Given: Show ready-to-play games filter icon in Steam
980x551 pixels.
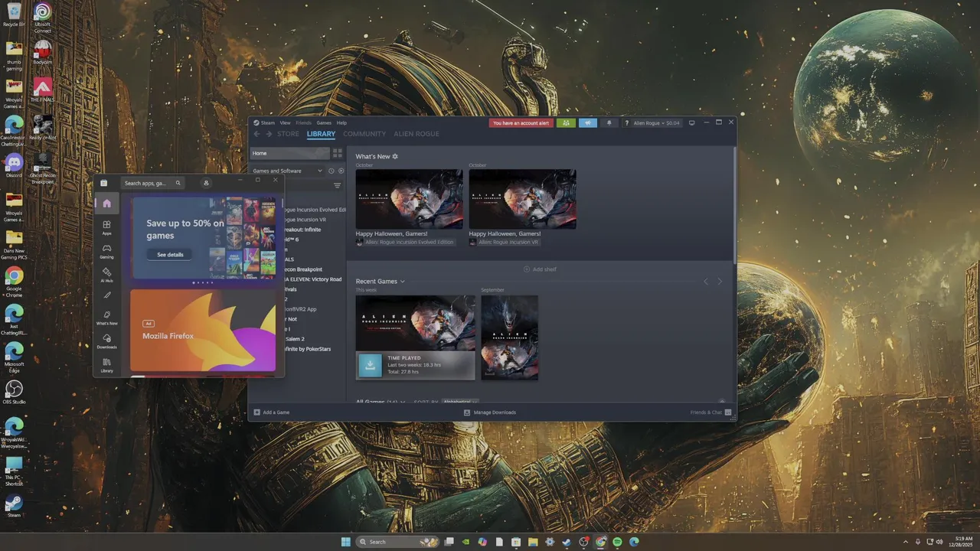Looking at the screenshot, I should coord(341,171).
